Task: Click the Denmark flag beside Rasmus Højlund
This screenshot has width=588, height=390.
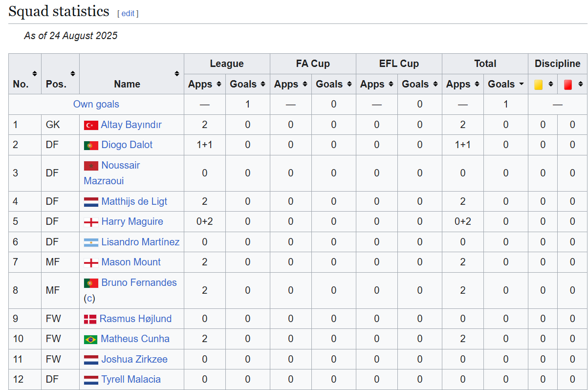Action: pyautogui.click(x=90, y=320)
